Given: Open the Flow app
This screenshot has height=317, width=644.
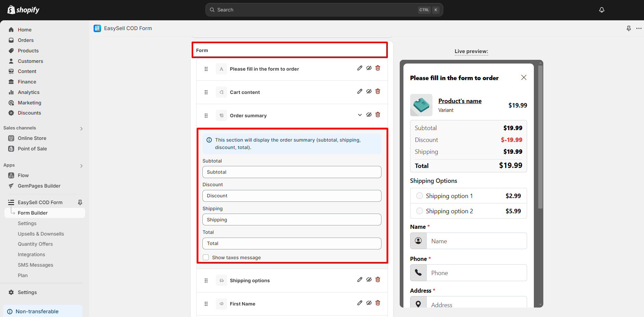Looking at the screenshot, I should click(23, 175).
